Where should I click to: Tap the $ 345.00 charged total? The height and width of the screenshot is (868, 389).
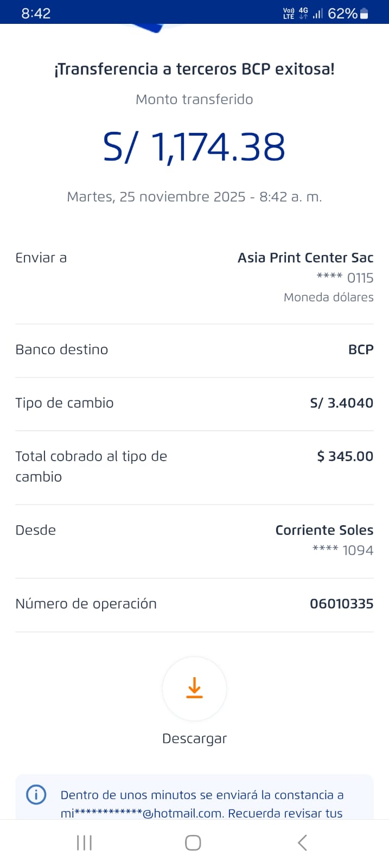coord(345,456)
